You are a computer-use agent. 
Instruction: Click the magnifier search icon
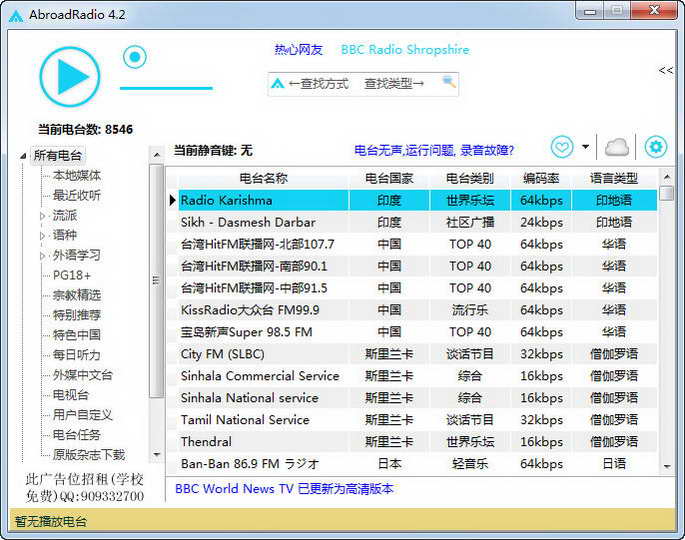pyautogui.click(x=449, y=82)
